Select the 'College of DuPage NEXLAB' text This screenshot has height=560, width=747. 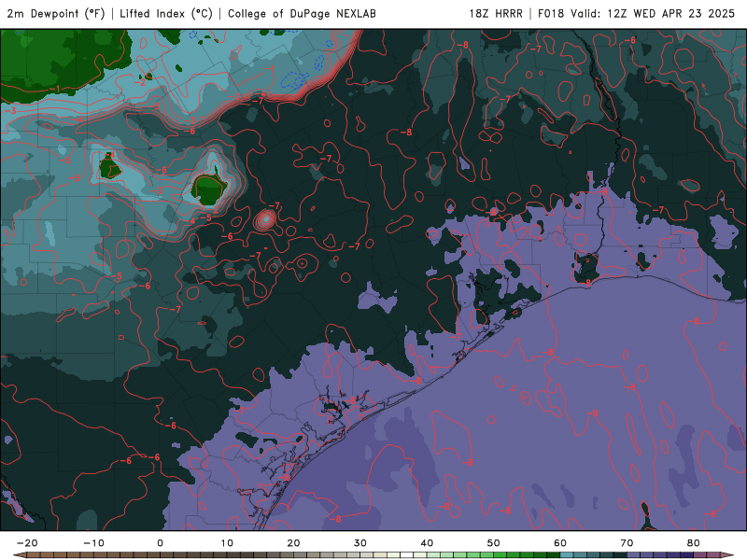(302, 13)
